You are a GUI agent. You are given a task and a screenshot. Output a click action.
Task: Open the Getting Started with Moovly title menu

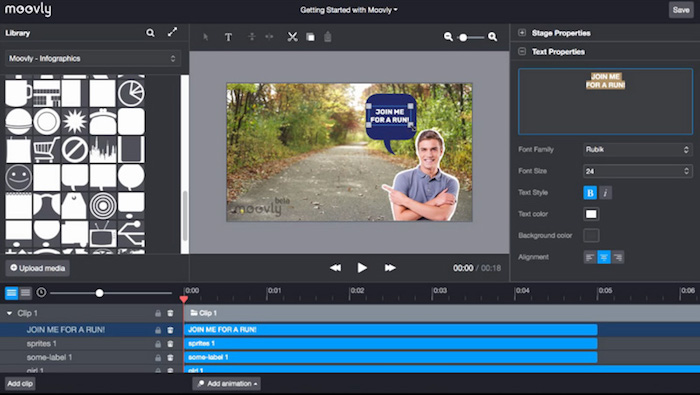pos(348,10)
